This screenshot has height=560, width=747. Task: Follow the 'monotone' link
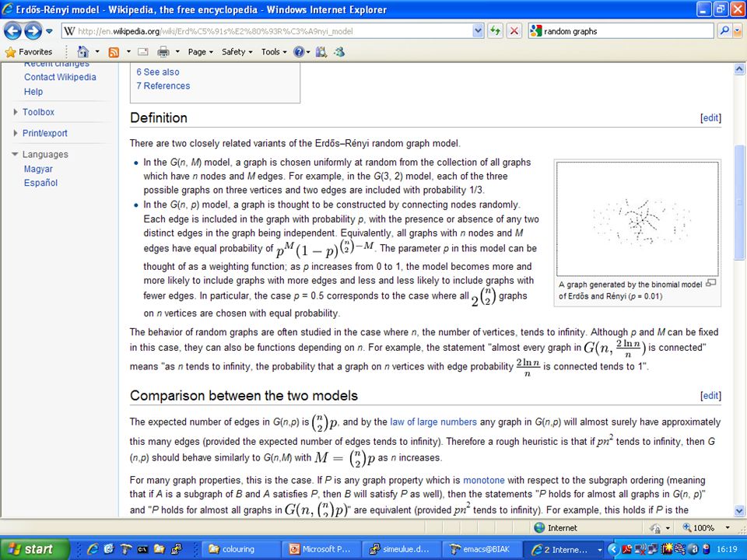483,481
